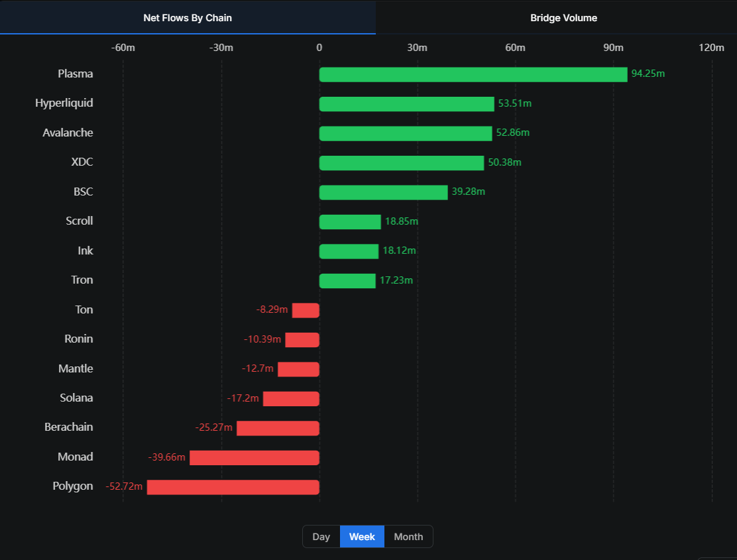Set the time range to Day
This screenshot has width=737, height=560.
[x=321, y=537]
